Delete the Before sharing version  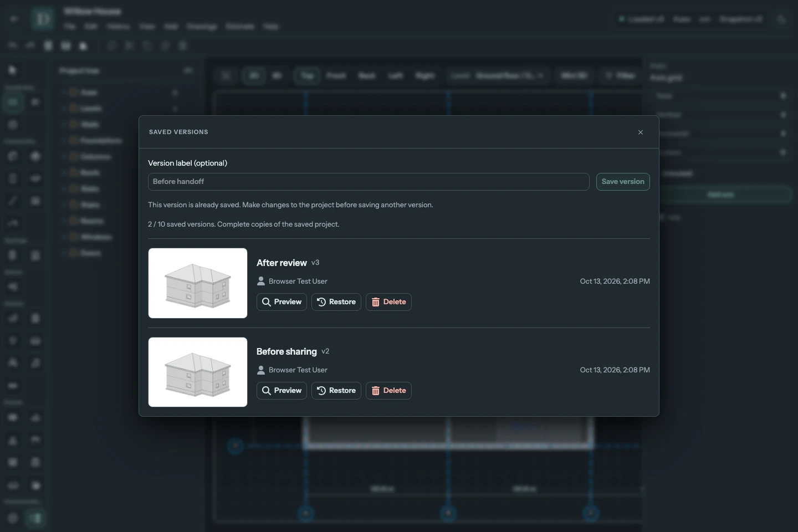pyautogui.click(x=388, y=391)
